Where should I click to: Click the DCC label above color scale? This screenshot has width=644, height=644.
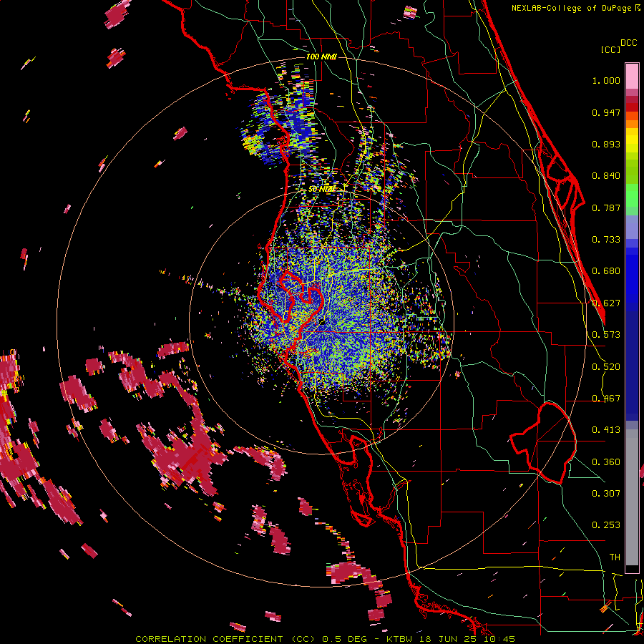tap(628, 43)
